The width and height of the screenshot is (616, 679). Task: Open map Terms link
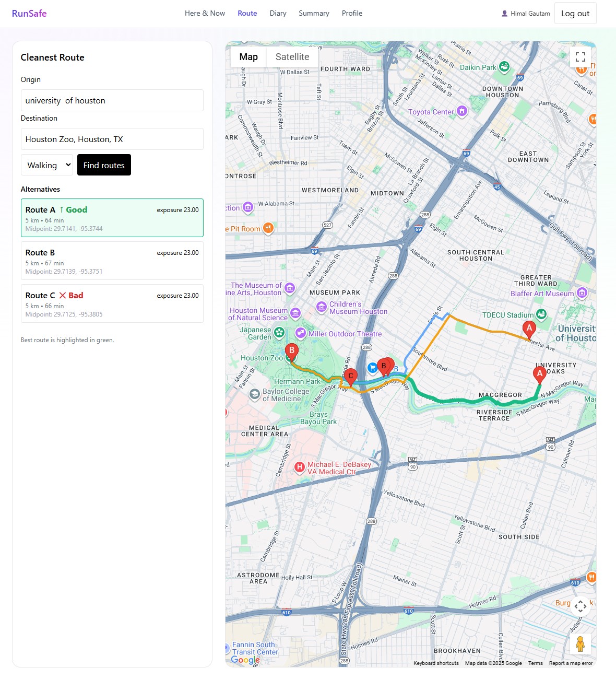(535, 663)
